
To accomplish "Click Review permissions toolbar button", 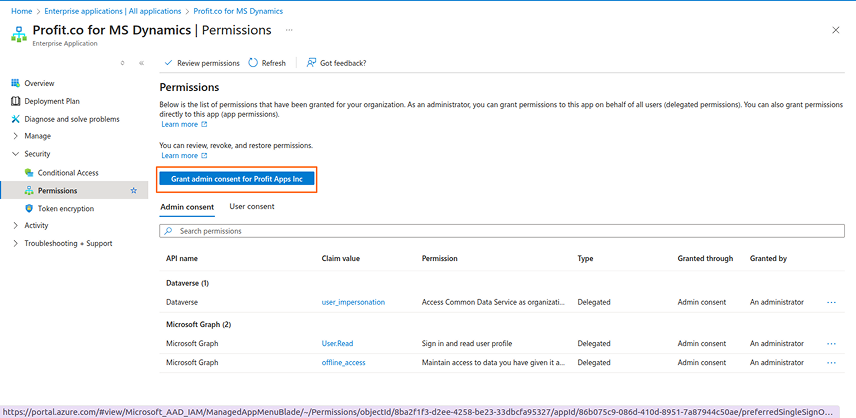I will click(x=202, y=63).
